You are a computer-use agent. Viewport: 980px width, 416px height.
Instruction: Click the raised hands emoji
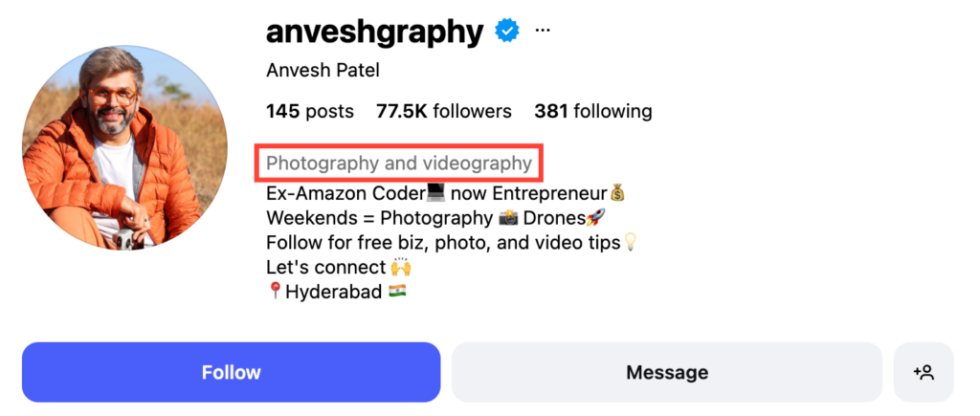click(x=401, y=267)
